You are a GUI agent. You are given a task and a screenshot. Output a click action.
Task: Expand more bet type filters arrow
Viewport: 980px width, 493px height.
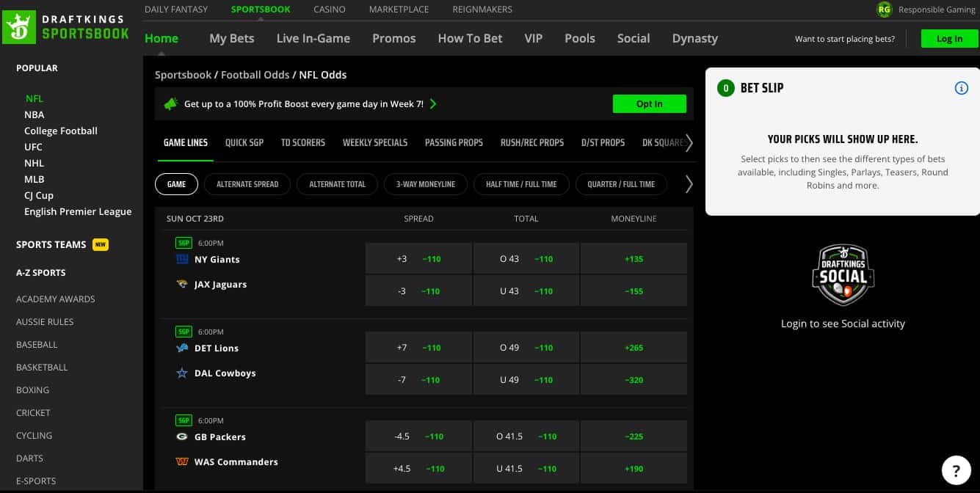coord(689,184)
